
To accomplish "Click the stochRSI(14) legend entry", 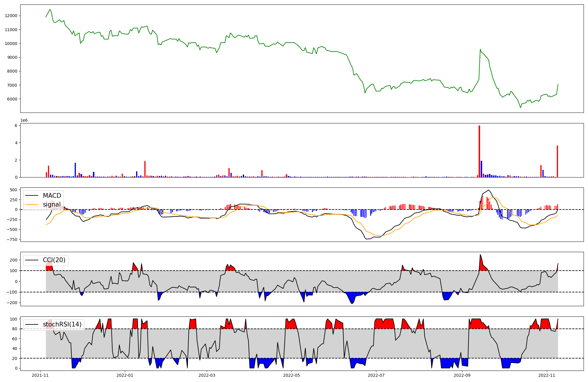I will point(62,324).
